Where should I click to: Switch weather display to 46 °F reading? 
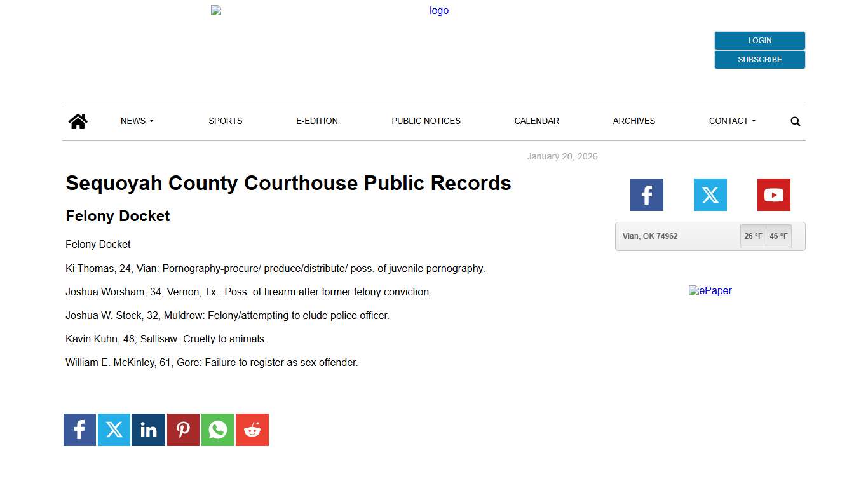(x=778, y=236)
